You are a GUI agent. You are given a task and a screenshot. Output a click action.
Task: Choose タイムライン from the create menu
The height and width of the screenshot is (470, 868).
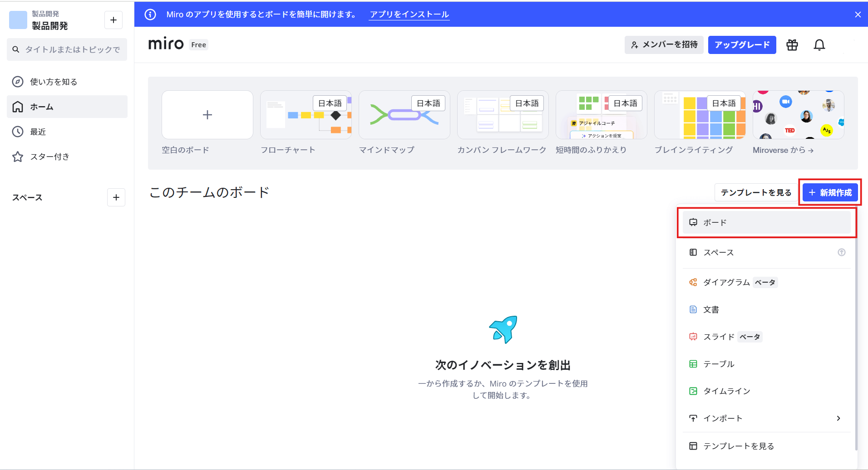pos(767,391)
